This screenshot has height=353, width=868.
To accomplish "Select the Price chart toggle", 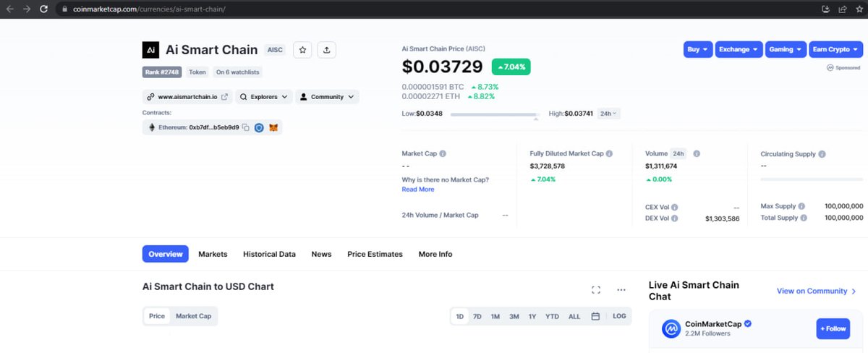I will (157, 316).
